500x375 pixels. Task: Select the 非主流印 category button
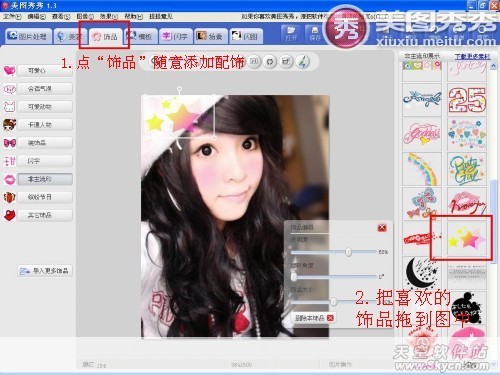coord(45,179)
